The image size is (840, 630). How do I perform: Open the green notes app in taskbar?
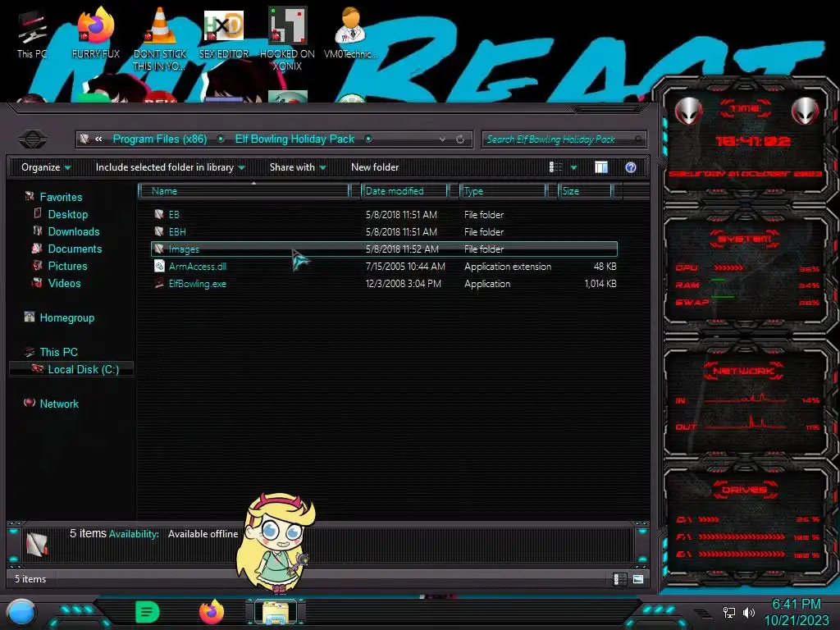tap(148, 612)
